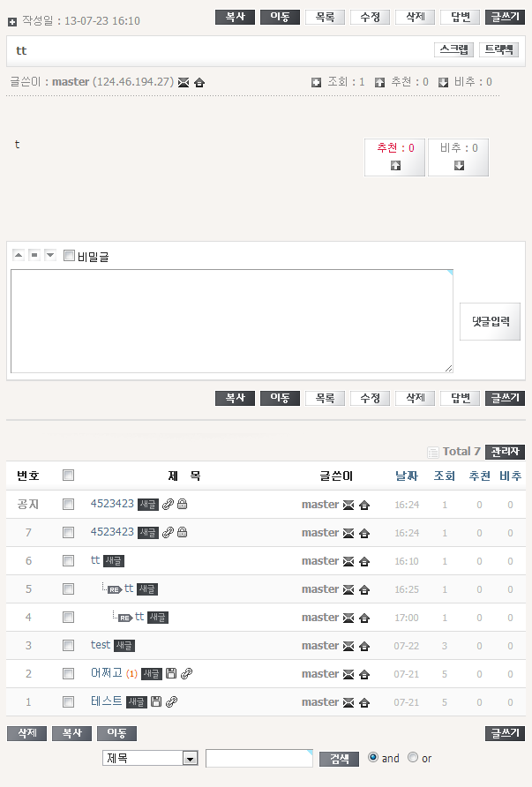Click the lock icon in row 7

click(x=182, y=532)
